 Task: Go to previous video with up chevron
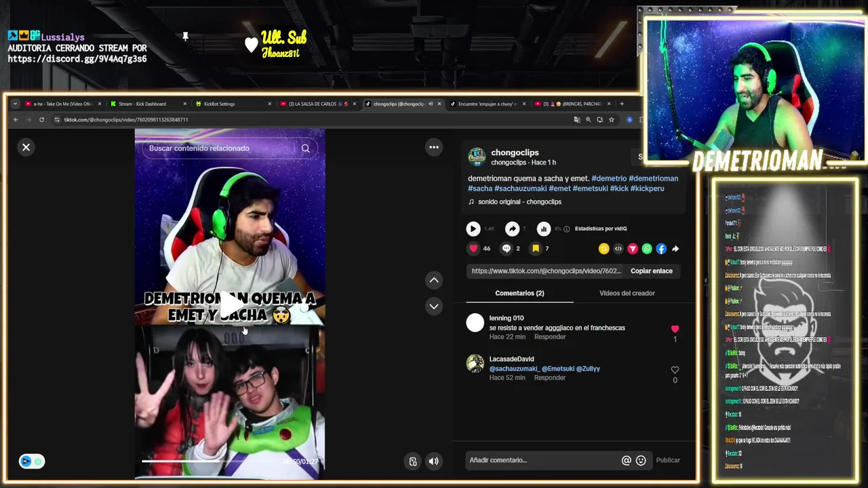(434, 280)
